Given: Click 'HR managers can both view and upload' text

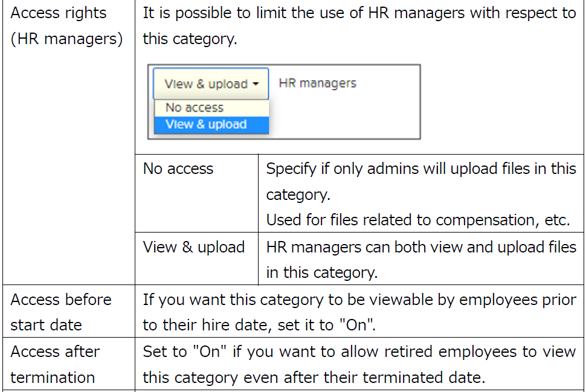Looking at the screenshot, I should 421,247.
